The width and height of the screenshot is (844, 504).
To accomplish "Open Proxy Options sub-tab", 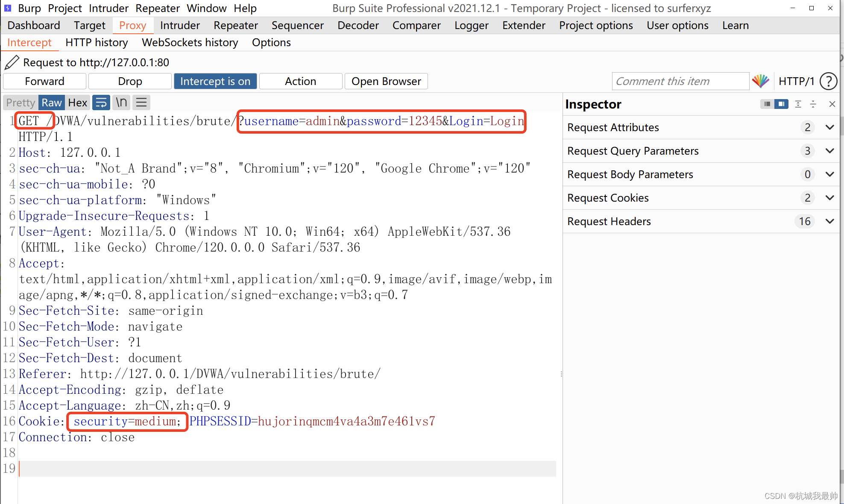I will coord(271,42).
